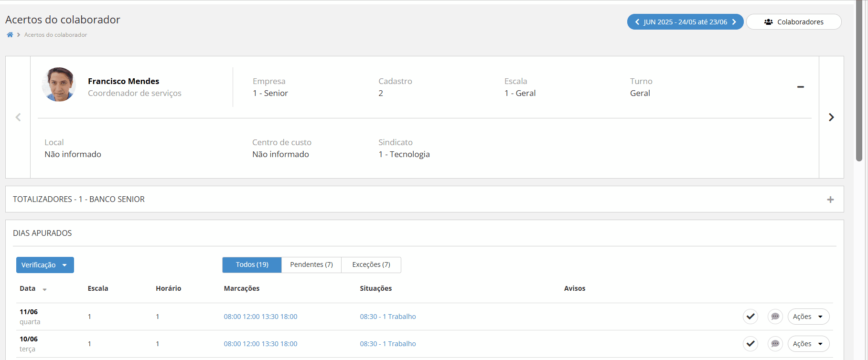Image resolution: width=868 pixels, height=360 pixels.
Task: Open Ações dropdown for 11/06
Action: 808,317
